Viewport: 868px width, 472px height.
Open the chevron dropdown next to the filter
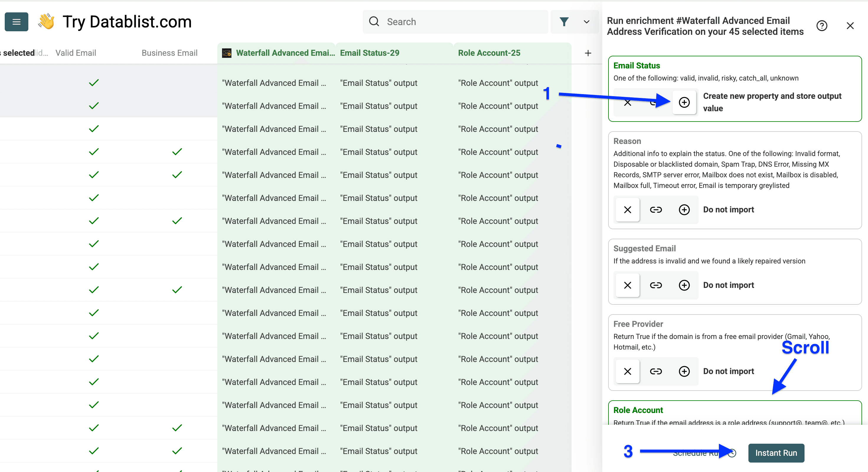point(586,22)
